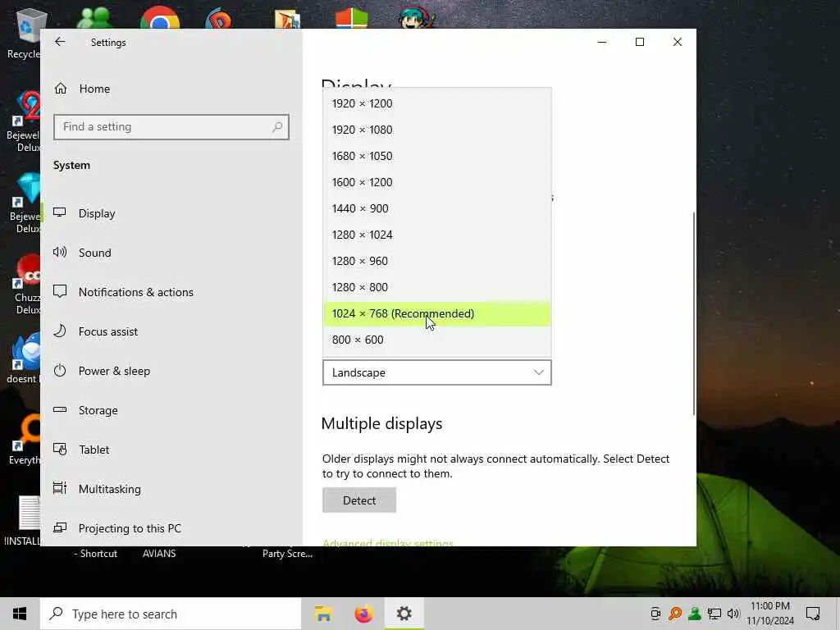
Task: Click the Multitasking sidebar icon
Action: click(60, 488)
